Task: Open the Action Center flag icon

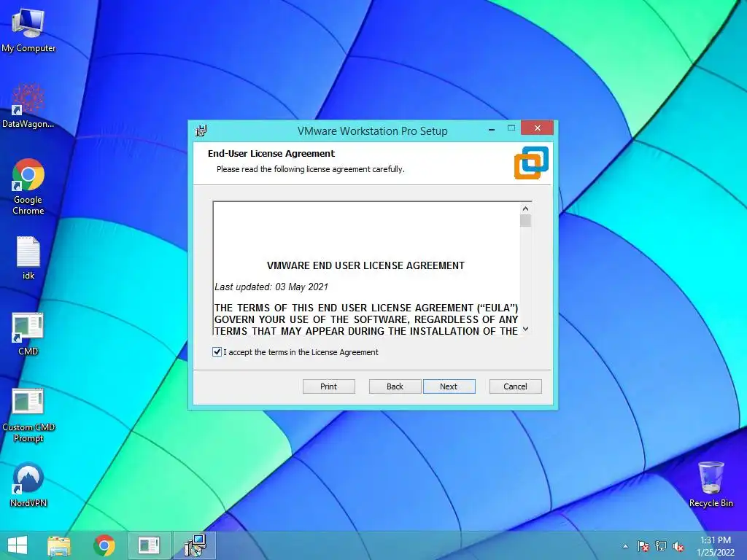Action: 643,546
